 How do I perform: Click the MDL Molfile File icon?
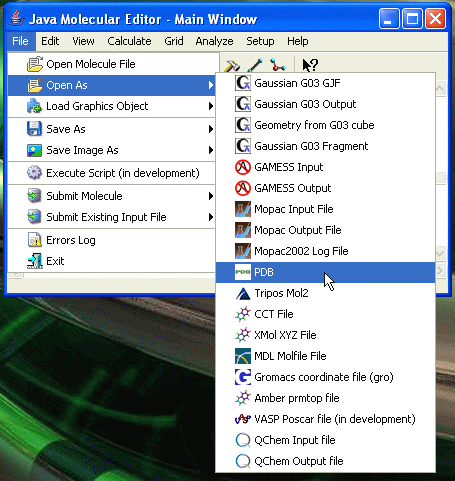pos(243,356)
